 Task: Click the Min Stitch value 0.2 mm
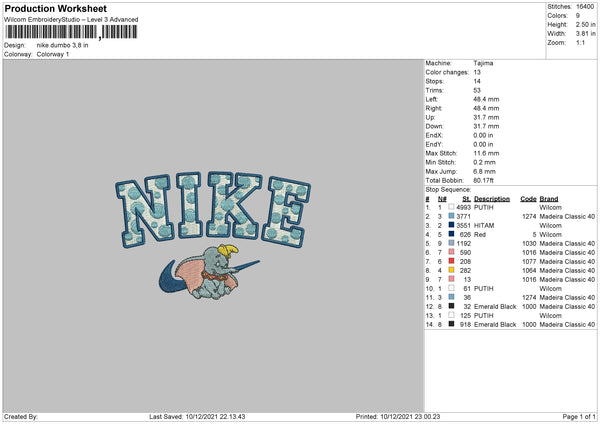(x=484, y=162)
